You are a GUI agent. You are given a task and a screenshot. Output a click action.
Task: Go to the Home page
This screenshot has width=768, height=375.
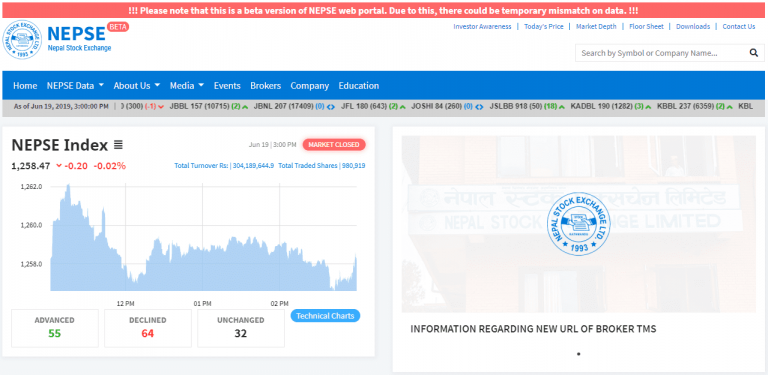click(x=25, y=86)
